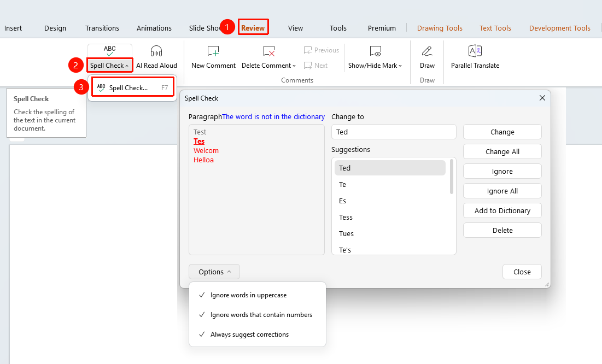Open the Tools tab
The width and height of the screenshot is (602, 364).
tap(338, 28)
